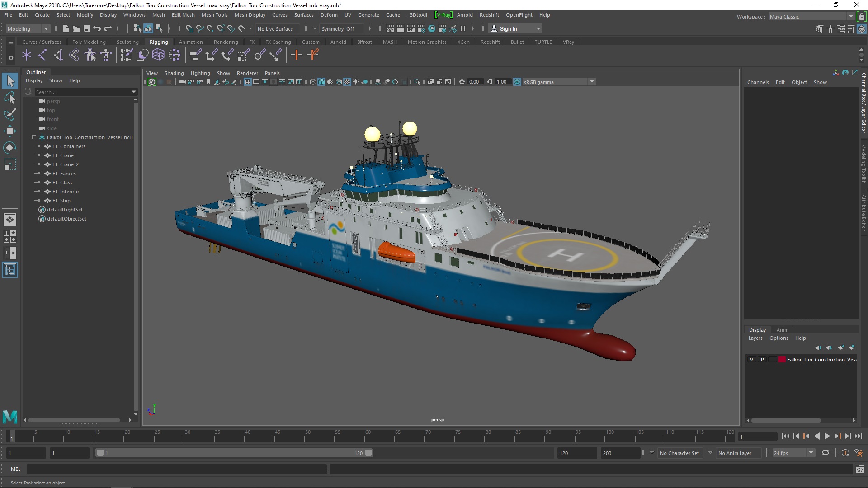Click the No Live Surface field

278,28
